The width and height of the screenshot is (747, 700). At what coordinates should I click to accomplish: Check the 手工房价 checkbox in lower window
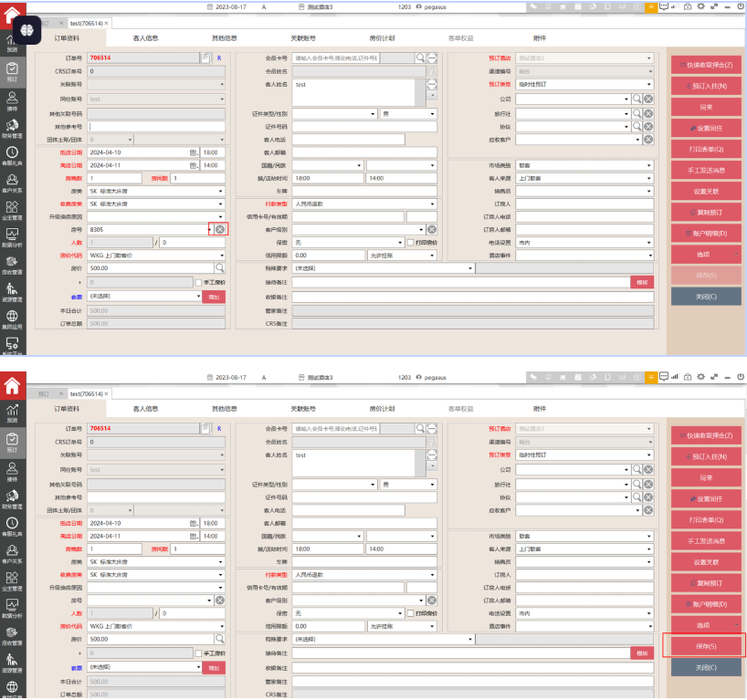(198, 653)
